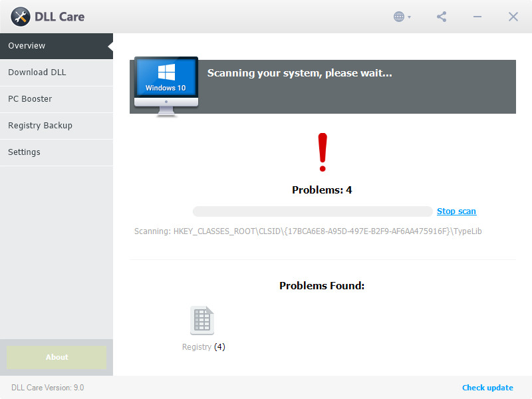Click the Stop scan link
The height and width of the screenshot is (399, 532).
[x=456, y=211]
